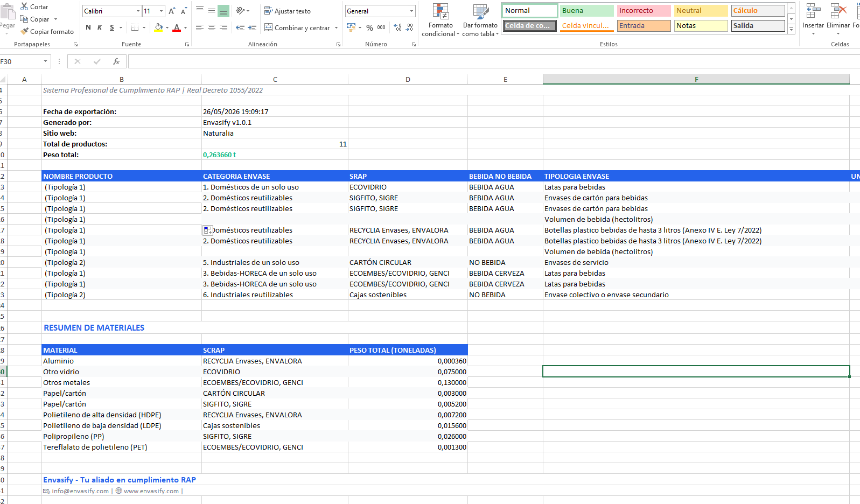Apply the Neutral cell style

(701, 11)
